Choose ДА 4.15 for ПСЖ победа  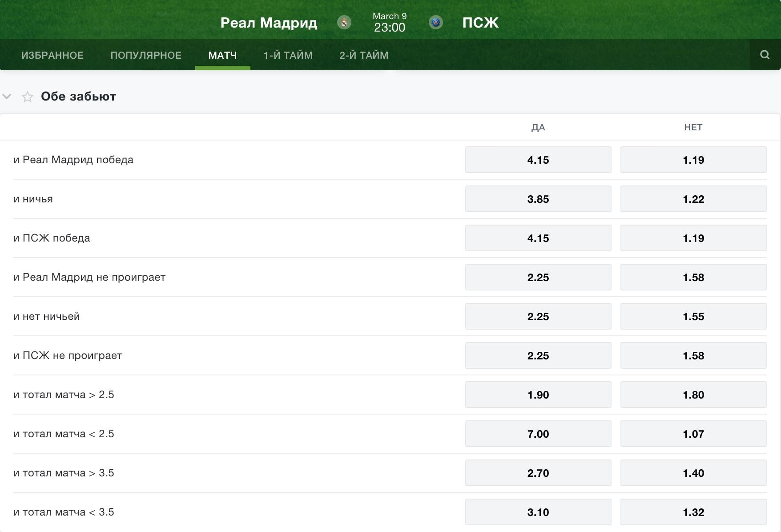[538, 238]
